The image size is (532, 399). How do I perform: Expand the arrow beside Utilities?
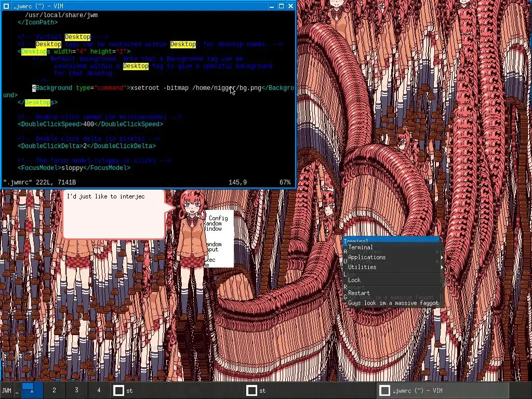point(442,268)
